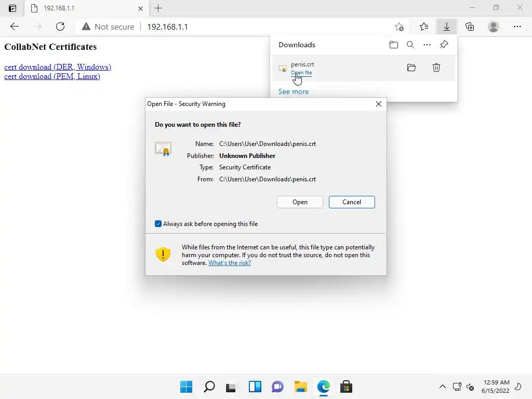
Task: Open more options in Downloads panel
Action: click(x=427, y=45)
